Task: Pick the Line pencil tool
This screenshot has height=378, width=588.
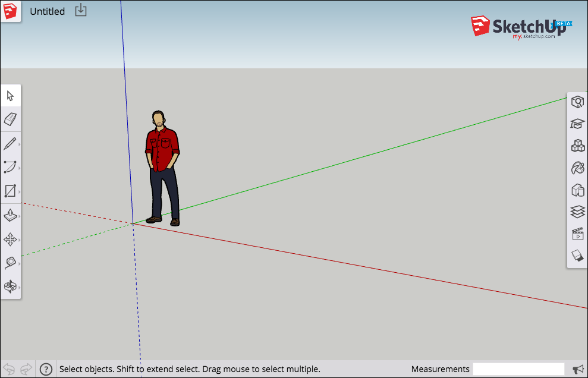Action: click(x=10, y=144)
